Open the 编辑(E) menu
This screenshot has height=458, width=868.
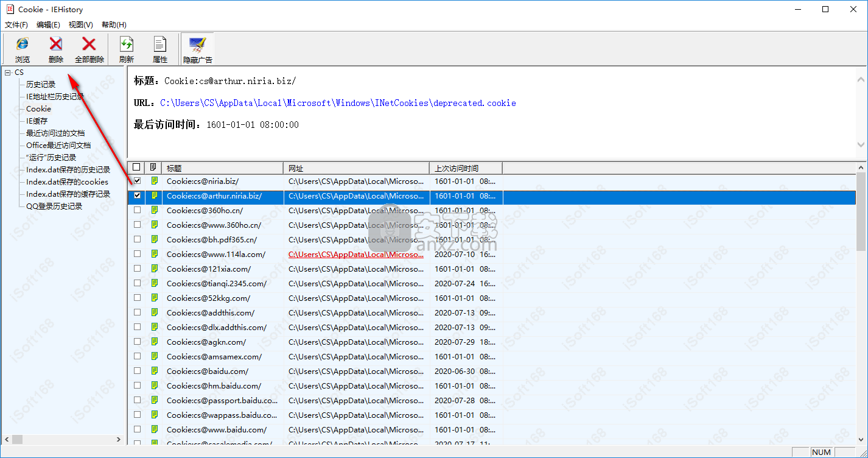tap(48, 25)
